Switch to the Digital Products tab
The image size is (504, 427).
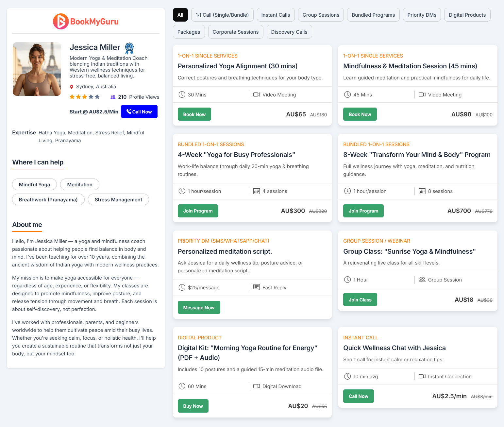tap(467, 15)
